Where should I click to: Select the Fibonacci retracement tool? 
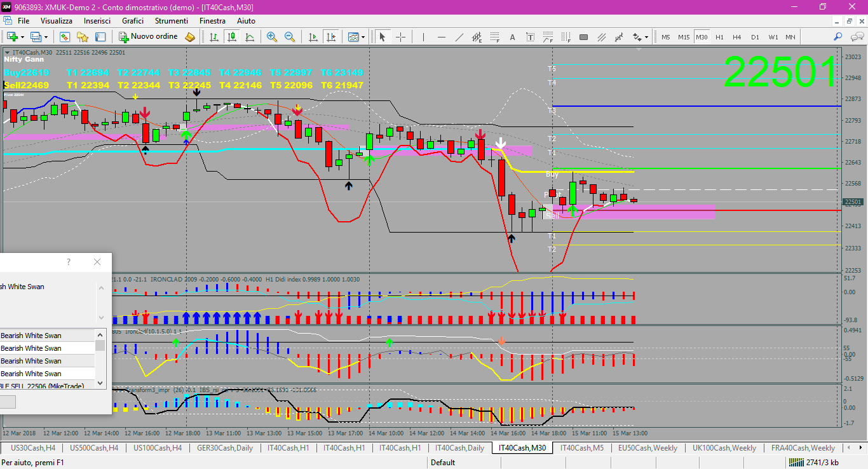(495, 37)
